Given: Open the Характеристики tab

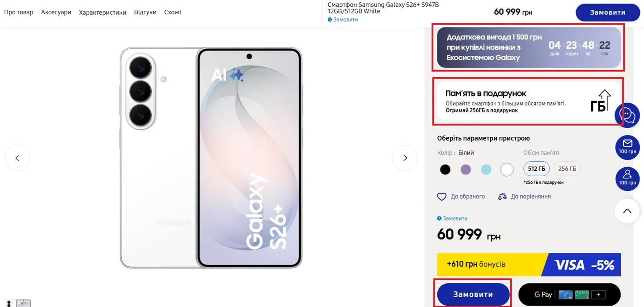Looking at the screenshot, I should pyautogui.click(x=102, y=13).
